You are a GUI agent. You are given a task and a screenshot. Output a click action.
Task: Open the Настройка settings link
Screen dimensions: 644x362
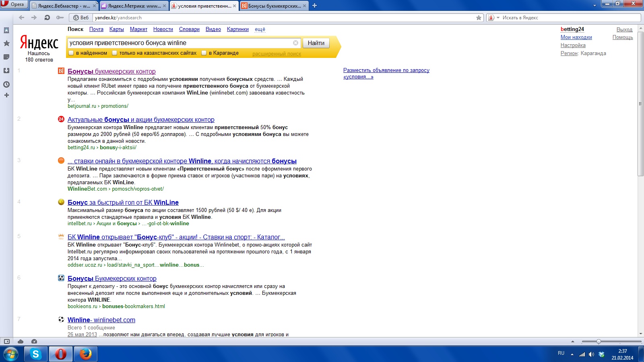coord(573,45)
